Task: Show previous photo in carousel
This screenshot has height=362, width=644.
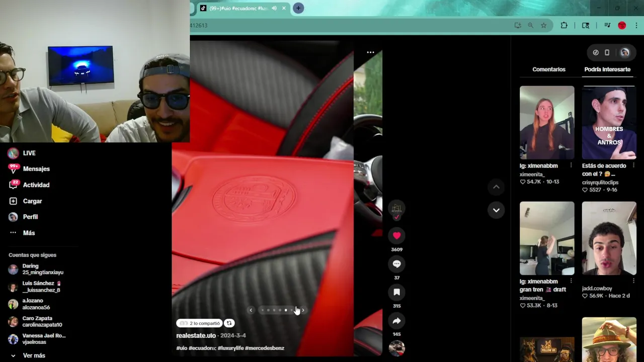Action: (x=251, y=310)
